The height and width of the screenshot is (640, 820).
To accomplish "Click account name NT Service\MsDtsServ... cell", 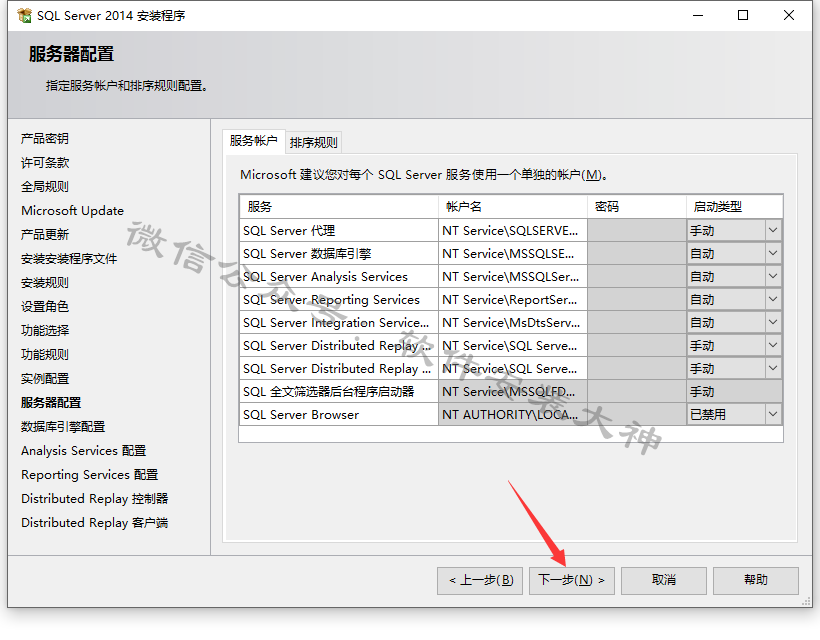I will pyautogui.click(x=512, y=322).
